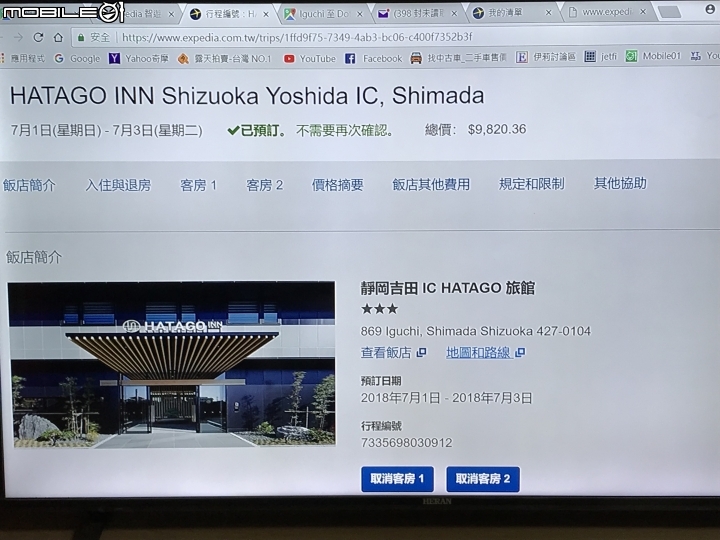Click 取消客房 2 button
Screen dimensions: 720x540
[483, 479]
